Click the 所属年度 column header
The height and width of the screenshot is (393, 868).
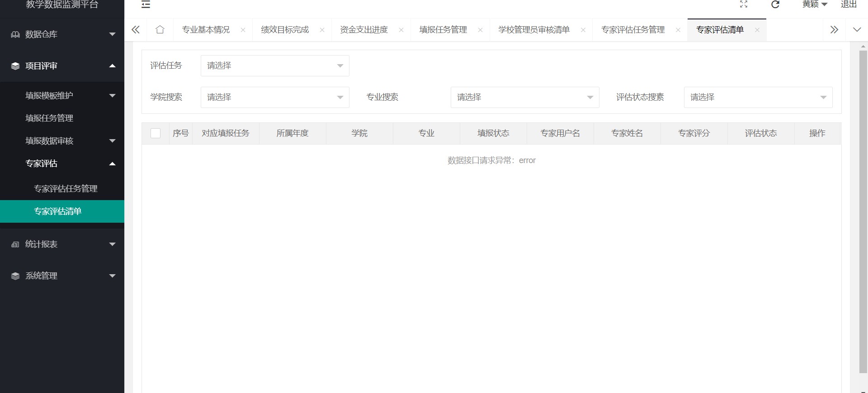point(292,133)
